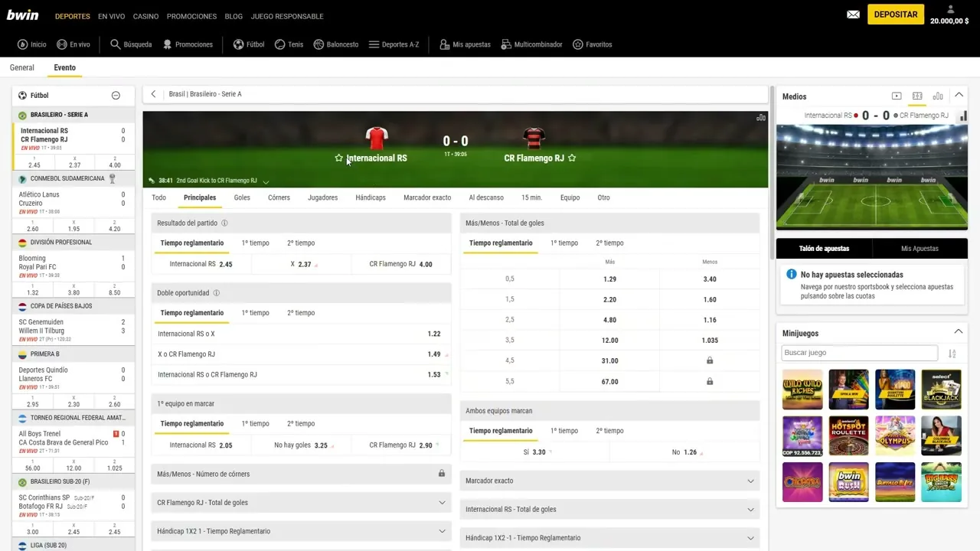The image size is (980, 551).
Task: Open Hotspot Roulette minigame
Action: point(848,436)
